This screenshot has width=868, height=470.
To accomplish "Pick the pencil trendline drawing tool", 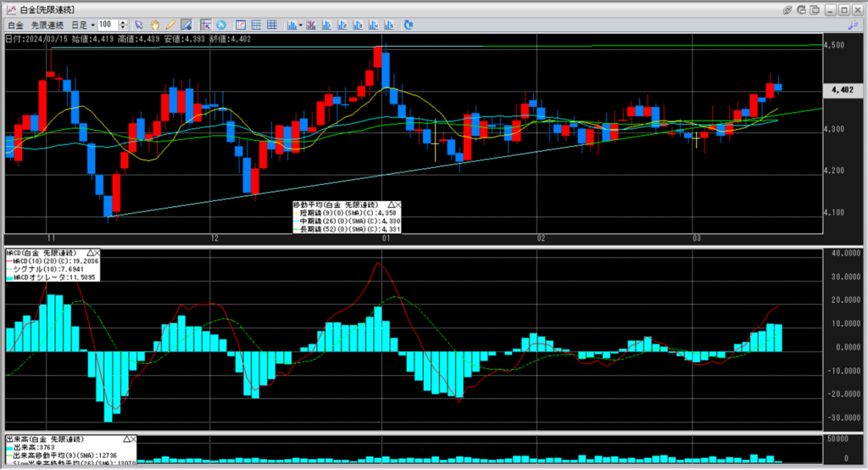I will pyautogui.click(x=170, y=25).
